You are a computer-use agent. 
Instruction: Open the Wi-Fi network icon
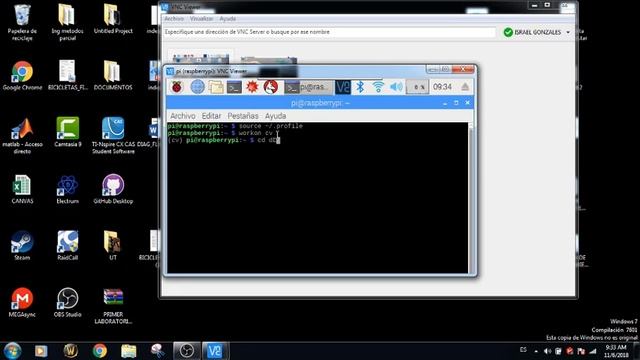point(378,87)
